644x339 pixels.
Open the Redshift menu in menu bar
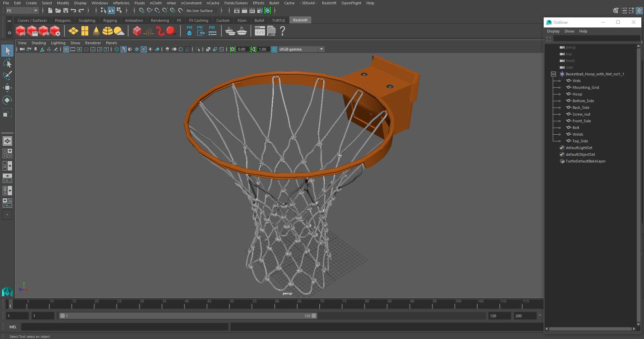[x=329, y=3]
